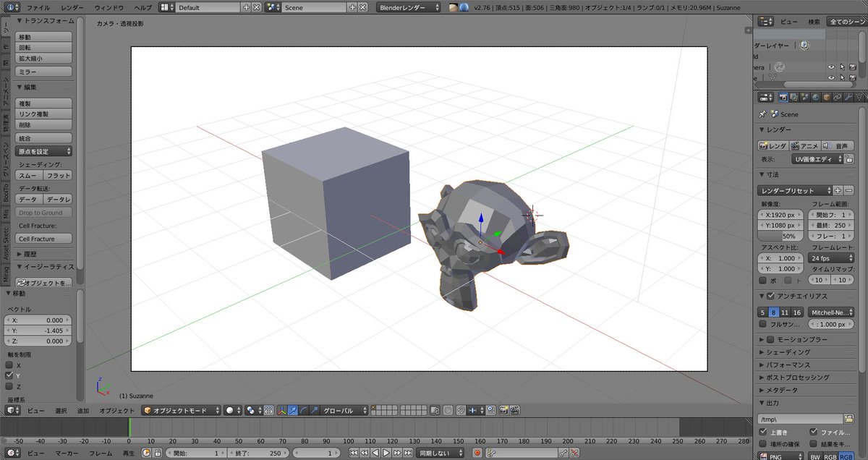The image size is (868, 460).
Task: Open the World properties tab globe icon
Action: (x=816, y=97)
